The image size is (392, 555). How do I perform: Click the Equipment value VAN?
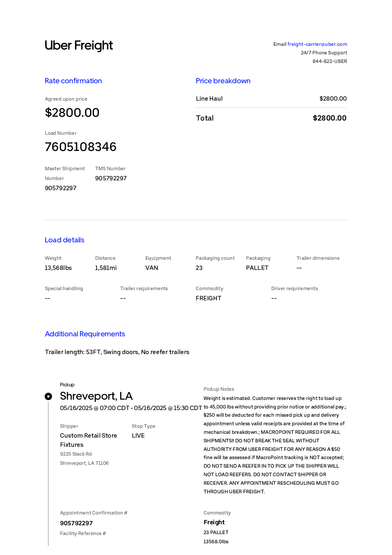click(x=152, y=268)
